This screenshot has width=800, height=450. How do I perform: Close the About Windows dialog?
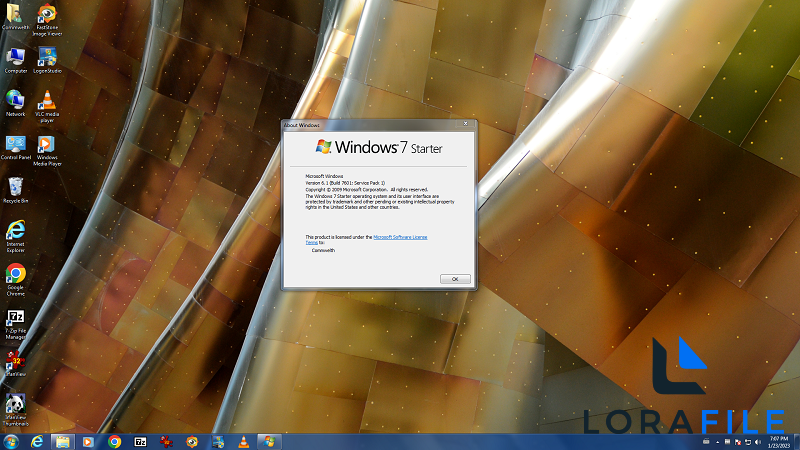tap(465, 123)
